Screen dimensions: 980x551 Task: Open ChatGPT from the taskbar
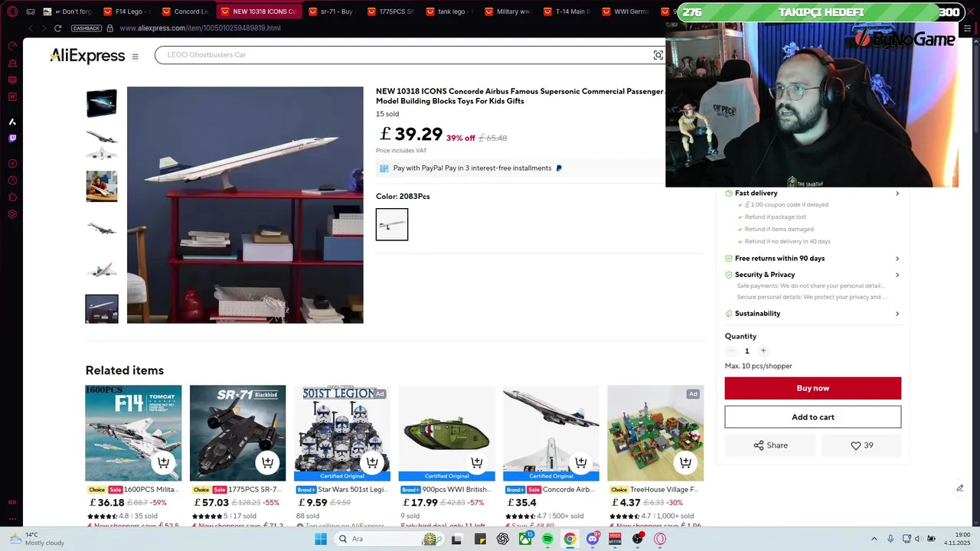pos(503,540)
